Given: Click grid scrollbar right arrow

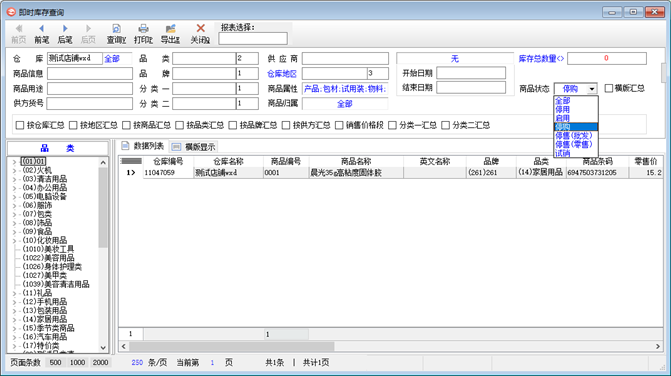Looking at the screenshot, I should [658, 346].
